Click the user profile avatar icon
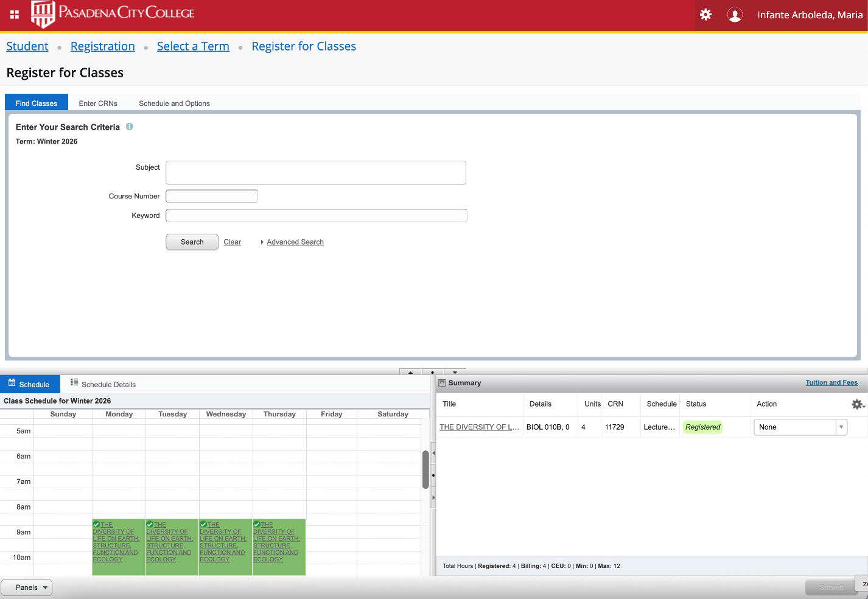 coord(735,15)
